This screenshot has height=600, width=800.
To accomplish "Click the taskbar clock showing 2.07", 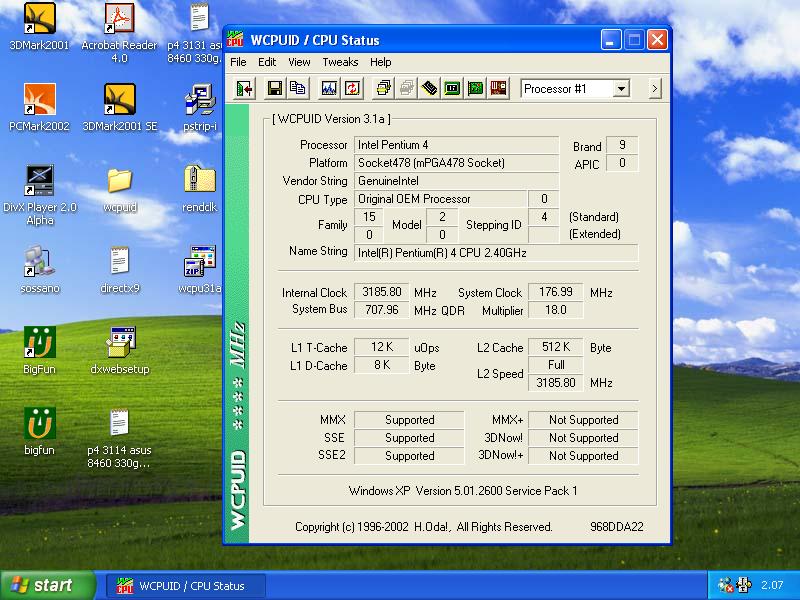I will coord(772,585).
